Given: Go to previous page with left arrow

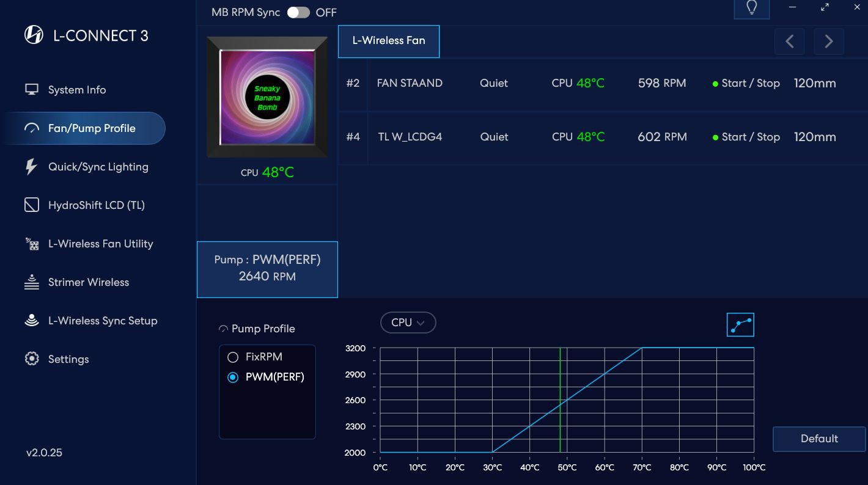Looking at the screenshot, I should (790, 42).
